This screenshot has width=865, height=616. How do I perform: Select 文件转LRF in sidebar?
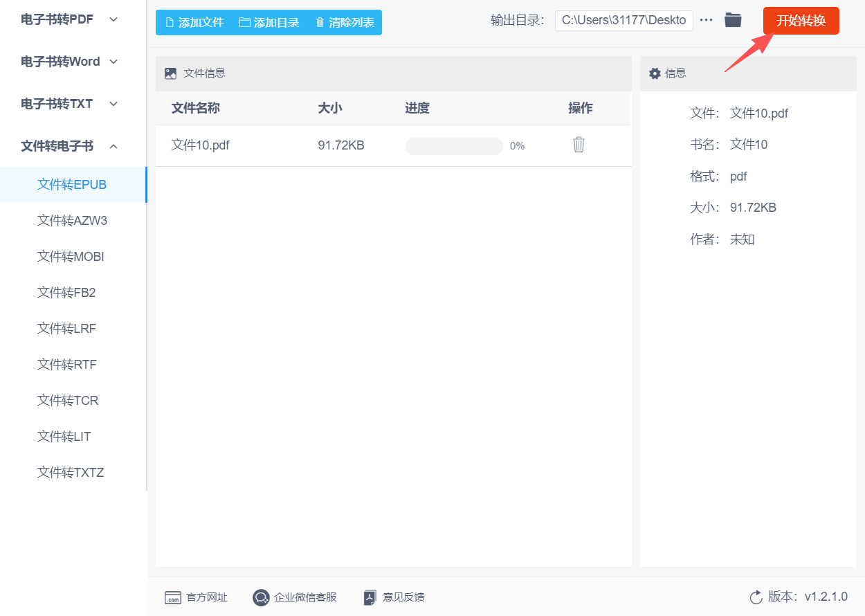click(73, 329)
